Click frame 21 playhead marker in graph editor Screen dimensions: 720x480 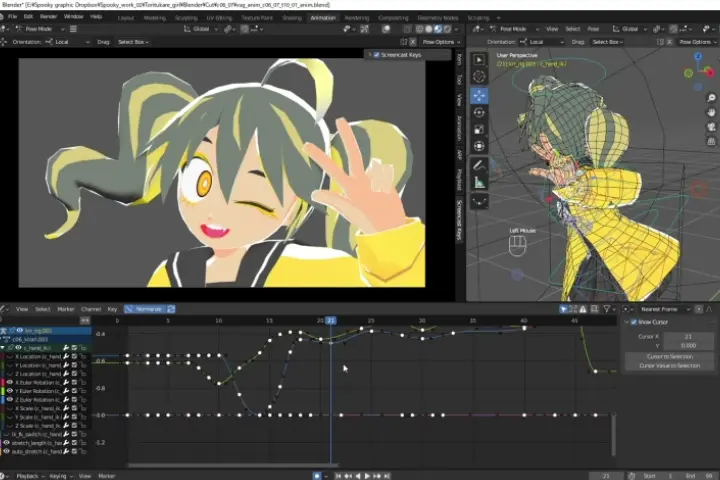[x=331, y=321]
